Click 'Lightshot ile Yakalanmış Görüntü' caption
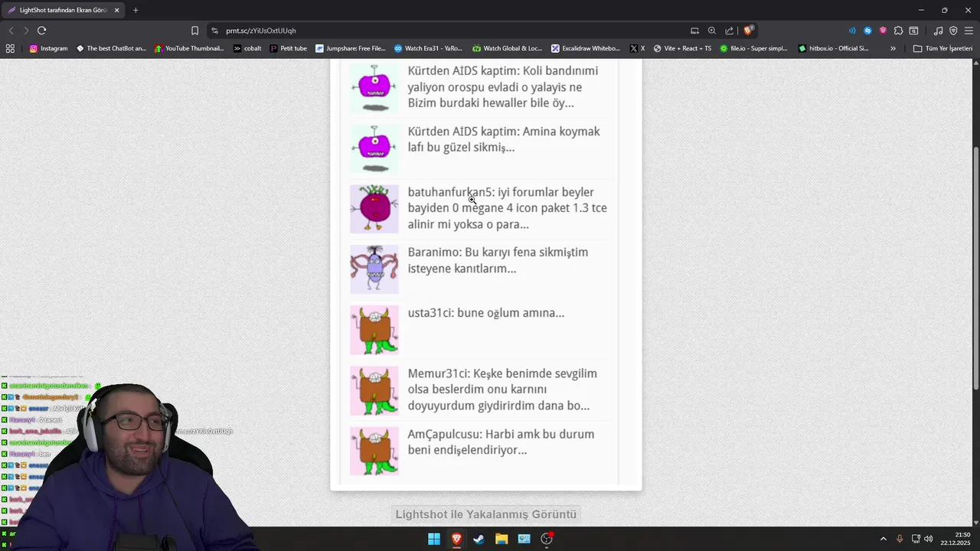Viewport: 980px width, 551px height. pyautogui.click(x=486, y=514)
